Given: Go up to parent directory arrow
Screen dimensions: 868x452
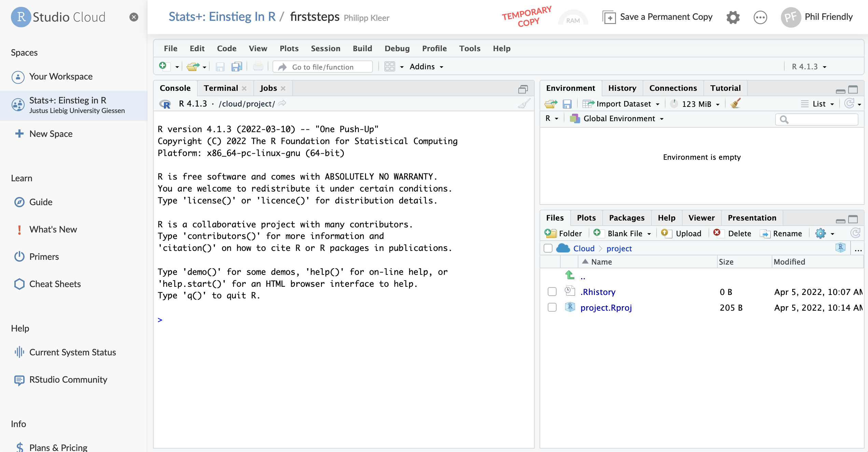Looking at the screenshot, I should pos(570,275).
